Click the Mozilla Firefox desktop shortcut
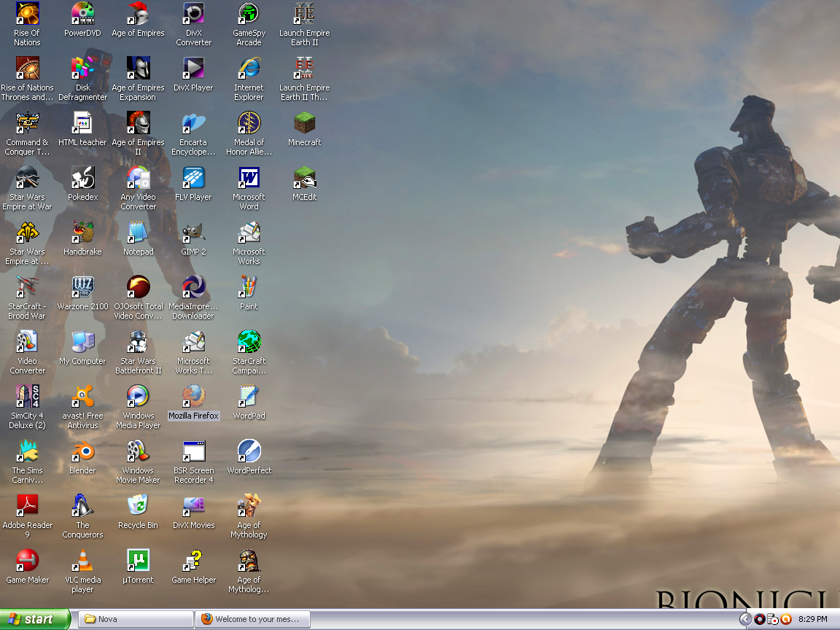 (x=193, y=398)
